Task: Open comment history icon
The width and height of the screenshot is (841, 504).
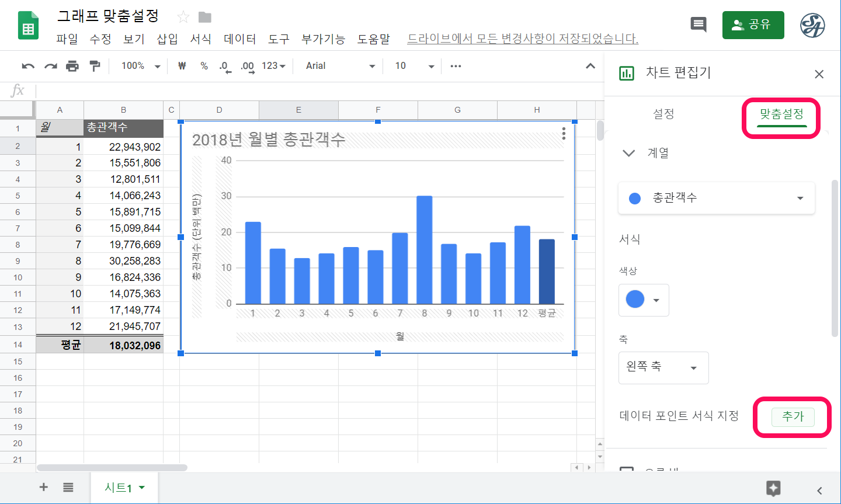Action: pyautogui.click(x=698, y=25)
